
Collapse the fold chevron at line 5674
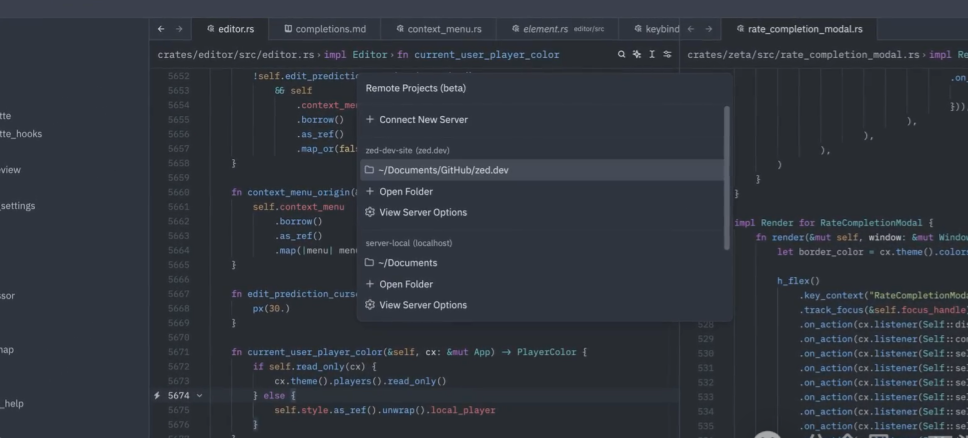[x=199, y=395]
